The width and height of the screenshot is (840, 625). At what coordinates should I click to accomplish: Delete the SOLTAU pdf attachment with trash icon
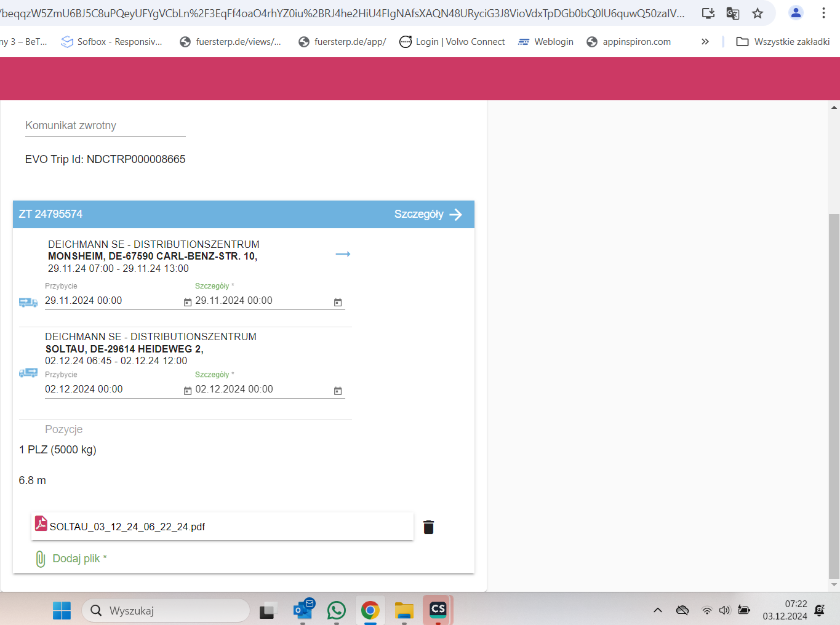click(429, 527)
